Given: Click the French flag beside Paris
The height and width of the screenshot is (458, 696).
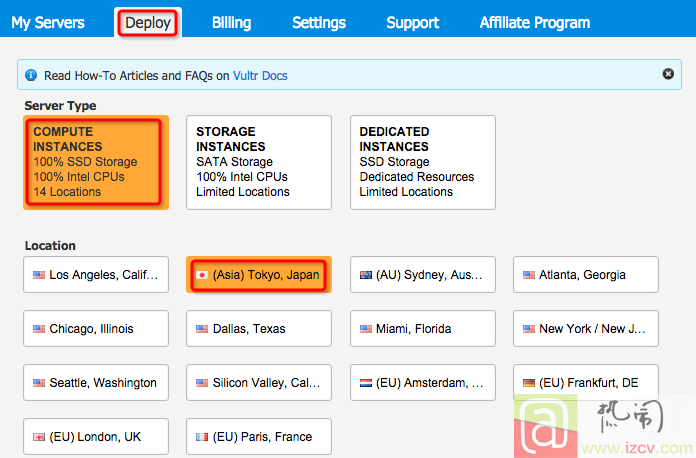Looking at the screenshot, I should pos(202,437).
